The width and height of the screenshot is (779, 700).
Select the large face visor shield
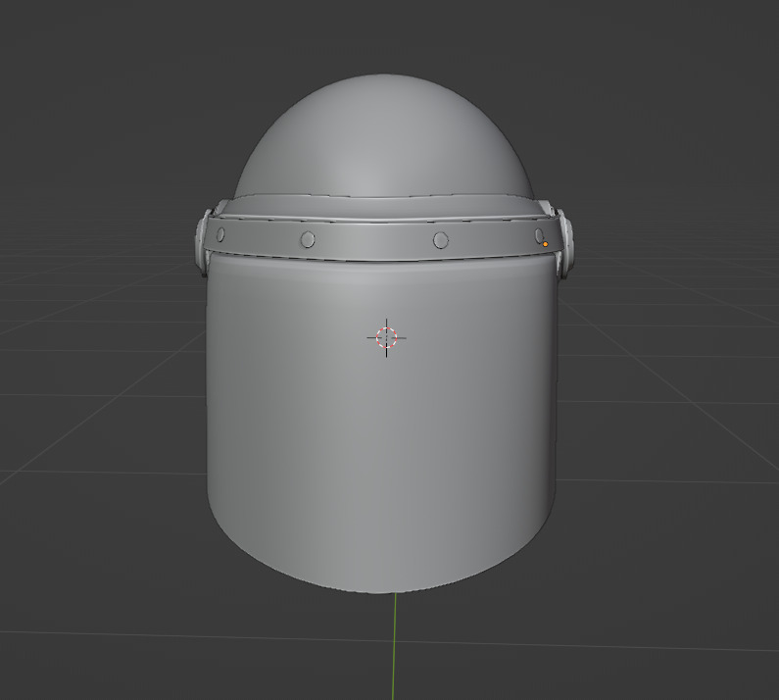coord(381,423)
